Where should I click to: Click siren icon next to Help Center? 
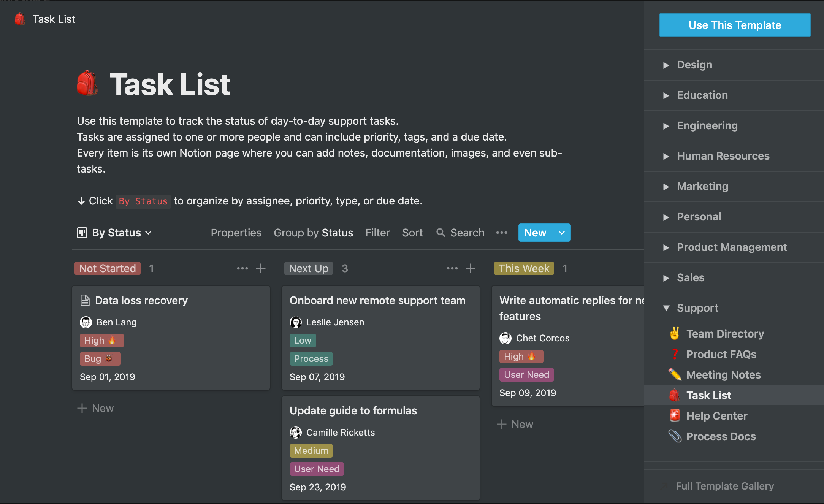(x=675, y=416)
